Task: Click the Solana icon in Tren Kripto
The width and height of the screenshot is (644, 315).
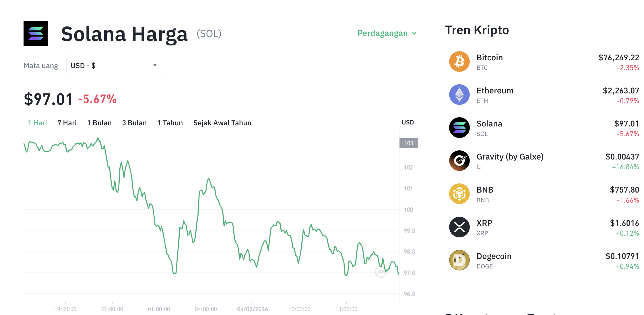Action: [459, 128]
